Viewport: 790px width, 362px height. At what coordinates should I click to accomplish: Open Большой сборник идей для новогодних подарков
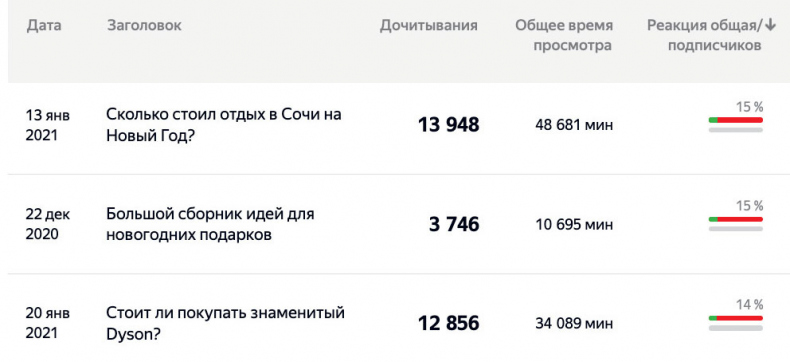click(x=210, y=224)
